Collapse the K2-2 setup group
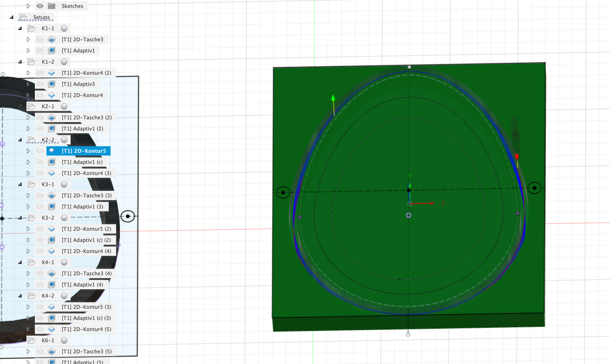The height and width of the screenshot is (364, 610). pos(20,140)
